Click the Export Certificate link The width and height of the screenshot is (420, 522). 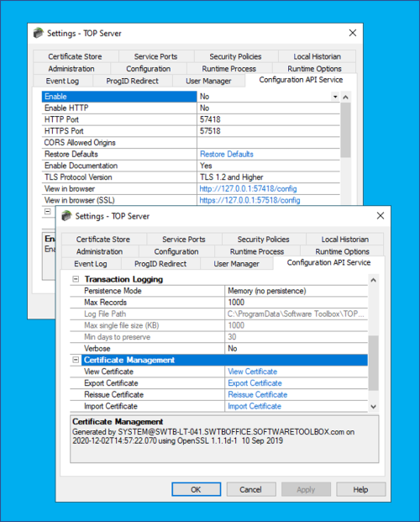coord(255,383)
